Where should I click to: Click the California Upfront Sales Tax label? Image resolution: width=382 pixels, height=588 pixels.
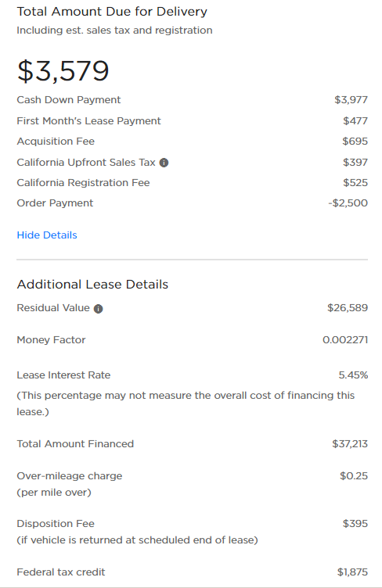pos(86,163)
